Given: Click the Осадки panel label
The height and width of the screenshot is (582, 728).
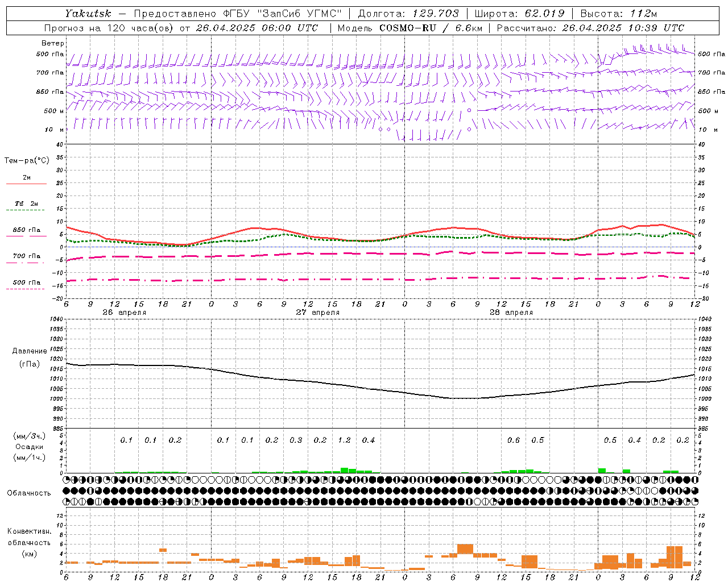Looking at the screenshot, I should coord(29,447).
